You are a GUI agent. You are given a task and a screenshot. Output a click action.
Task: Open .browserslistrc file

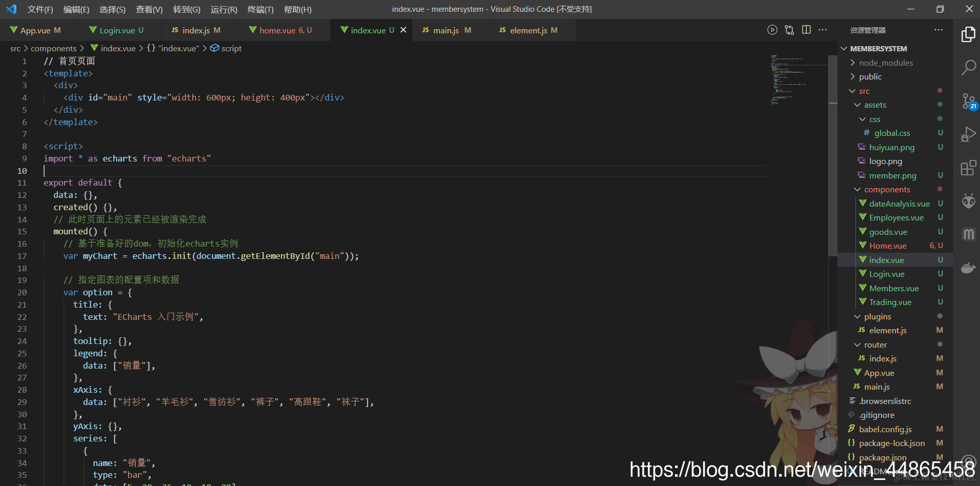pos(895,401)
